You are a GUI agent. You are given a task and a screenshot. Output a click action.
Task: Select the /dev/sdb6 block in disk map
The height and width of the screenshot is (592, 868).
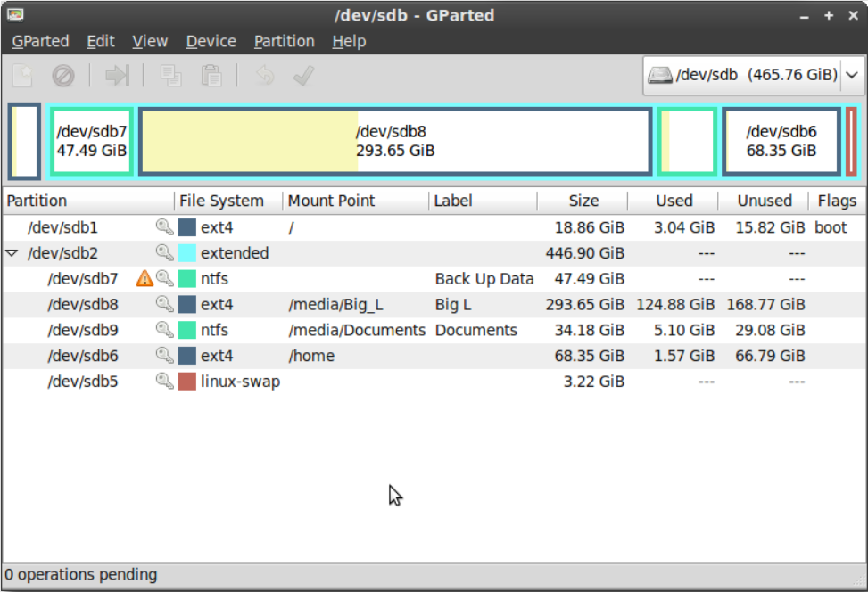(x=781, y=141)
